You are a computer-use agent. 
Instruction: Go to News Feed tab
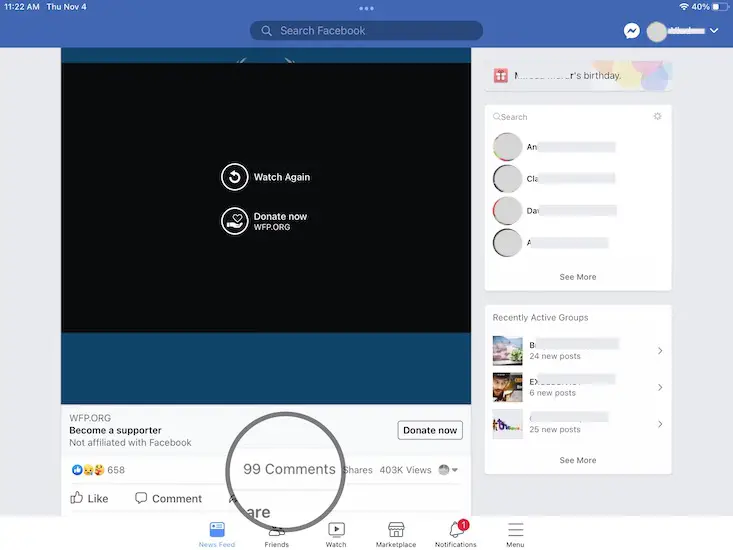[x=217, y=534]
